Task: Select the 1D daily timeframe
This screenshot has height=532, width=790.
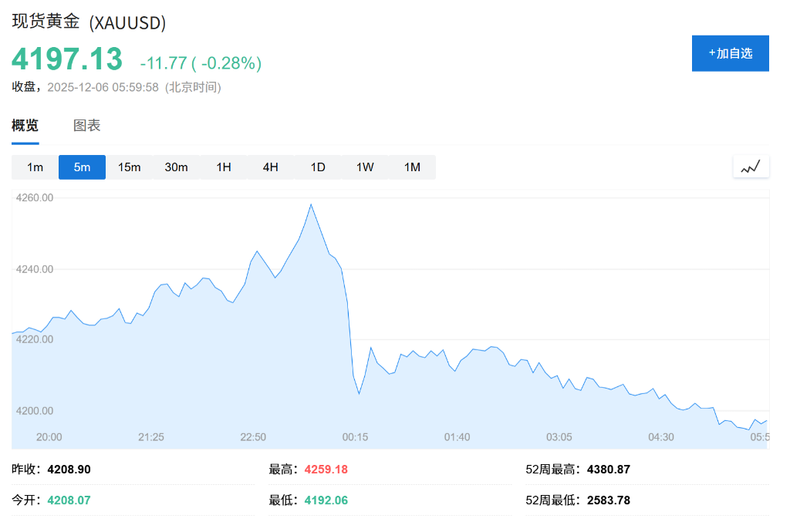Action: tap(317, 167)
